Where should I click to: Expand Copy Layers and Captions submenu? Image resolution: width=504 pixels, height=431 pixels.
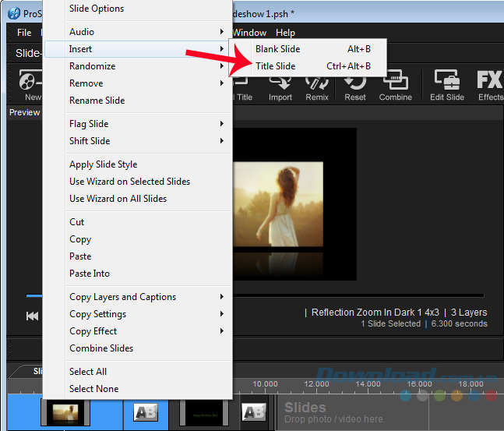coord(138,297)
